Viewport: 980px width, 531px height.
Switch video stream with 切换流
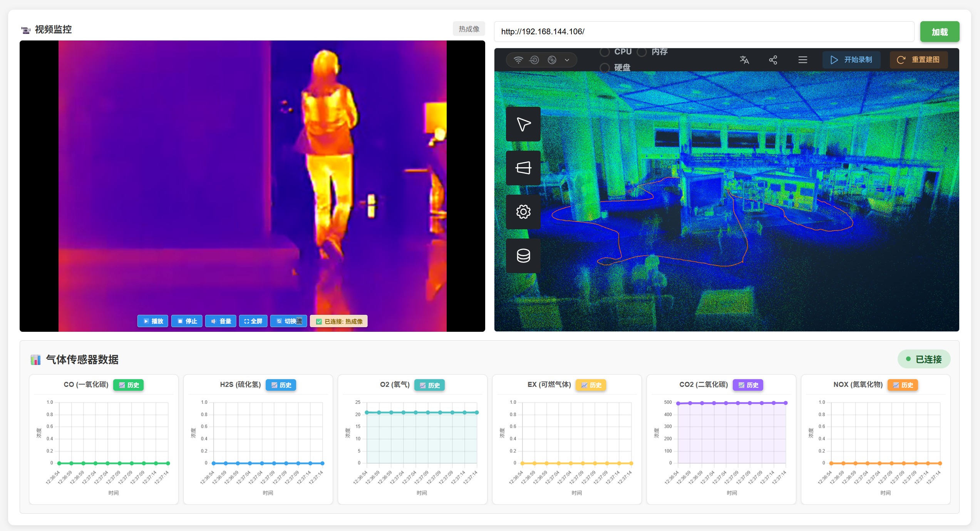289,321
